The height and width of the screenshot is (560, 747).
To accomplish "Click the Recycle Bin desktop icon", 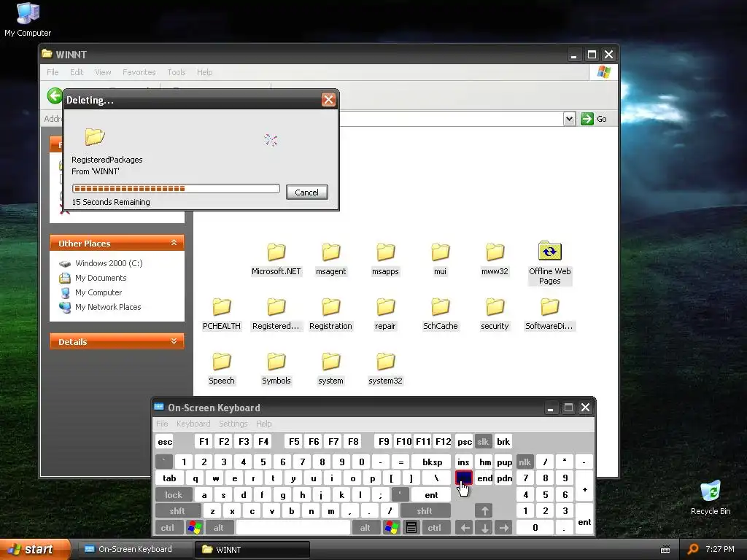I will click(711, 498).
